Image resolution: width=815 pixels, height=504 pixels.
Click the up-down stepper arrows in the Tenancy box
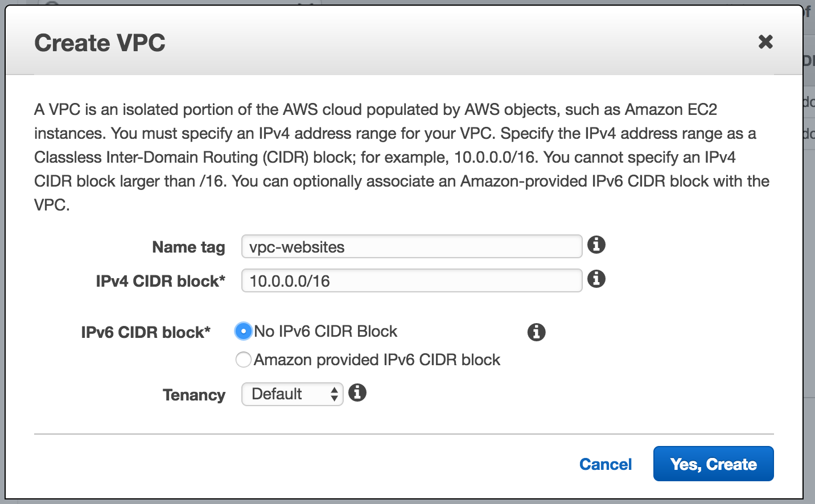coord(334,394)
